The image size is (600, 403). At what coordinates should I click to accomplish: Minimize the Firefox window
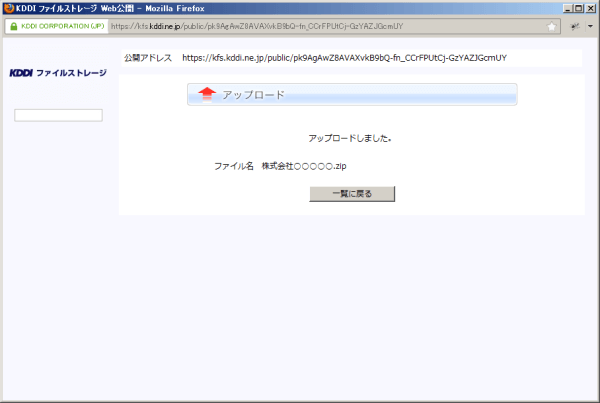(x=566, y=8)
